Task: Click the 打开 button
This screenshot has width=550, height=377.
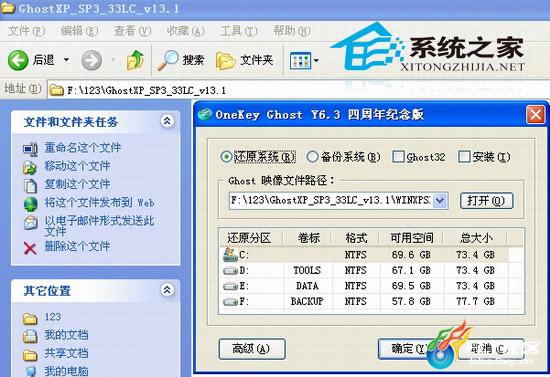Action: pos(486,201)
